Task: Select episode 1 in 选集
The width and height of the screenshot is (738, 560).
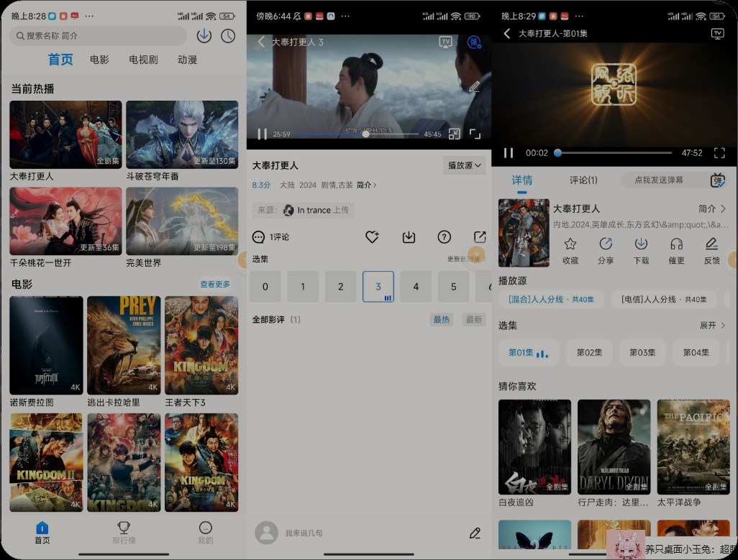Action: (303, 286)
